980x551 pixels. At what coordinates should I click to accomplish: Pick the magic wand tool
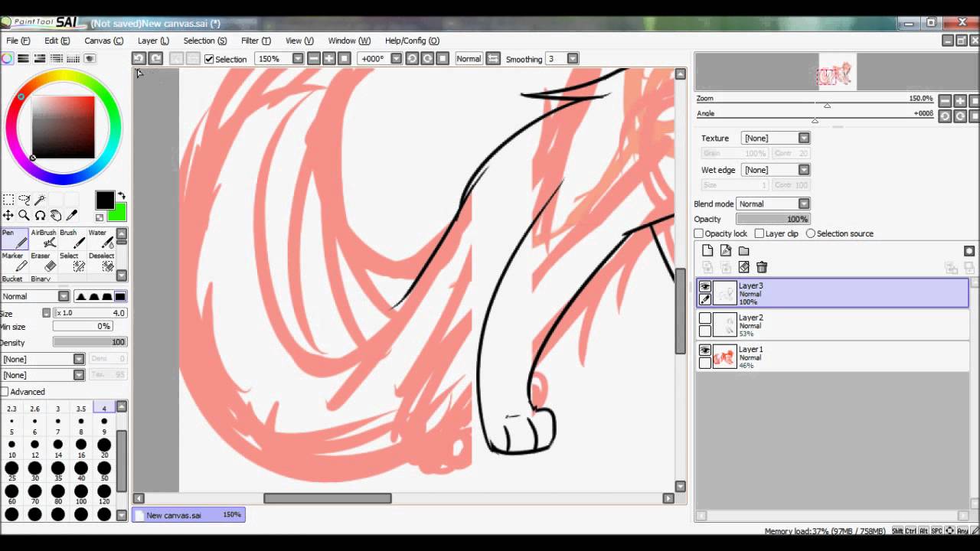pos(41,200)
